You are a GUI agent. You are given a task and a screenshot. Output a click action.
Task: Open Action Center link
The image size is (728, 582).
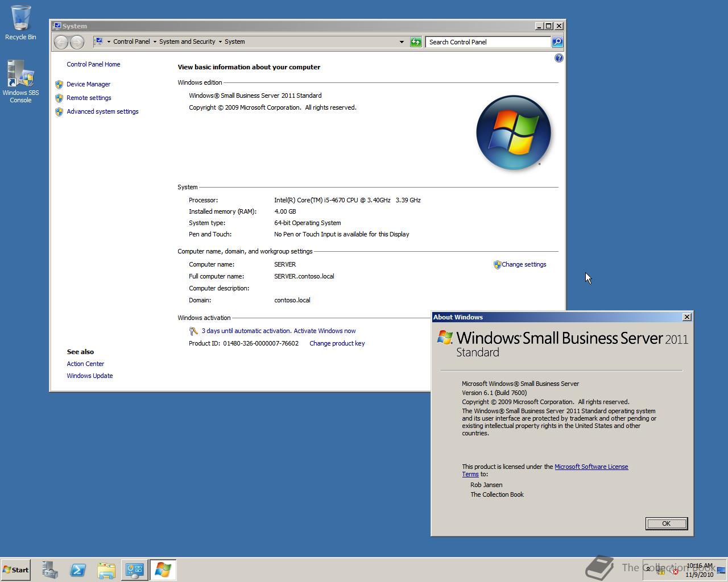(x=85, y=364)
